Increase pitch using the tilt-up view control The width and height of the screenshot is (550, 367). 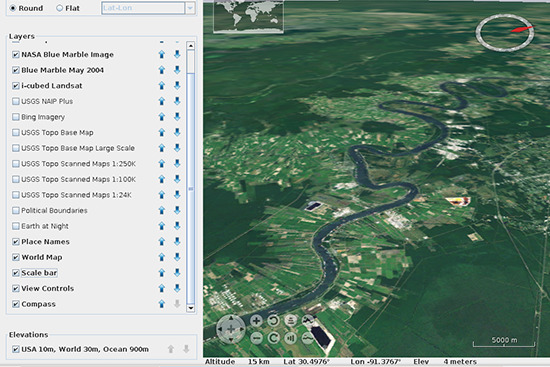click(290, 320)
